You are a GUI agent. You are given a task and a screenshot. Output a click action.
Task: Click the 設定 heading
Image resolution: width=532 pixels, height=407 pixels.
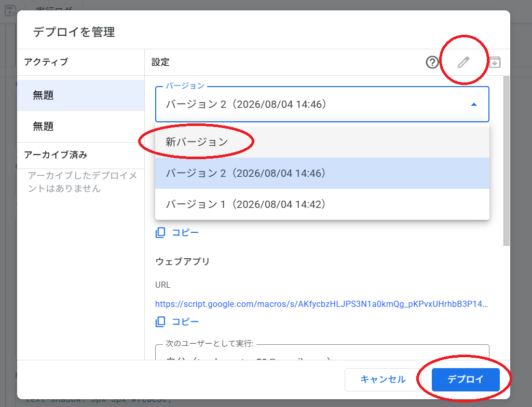click(160, 62)
